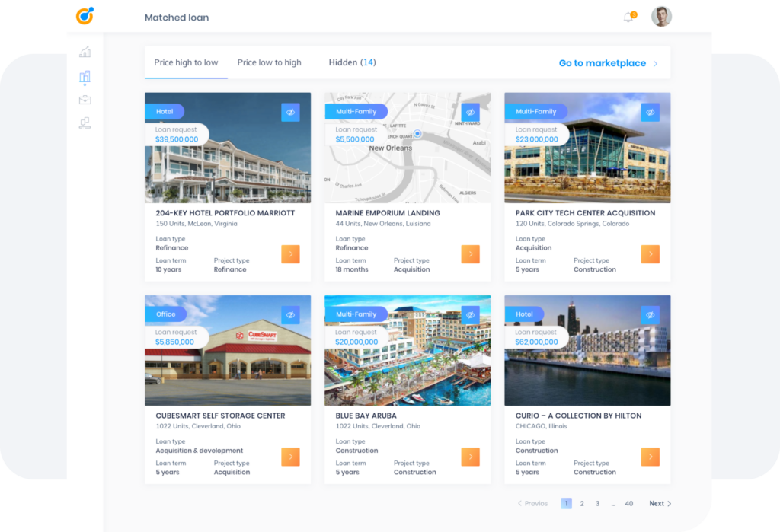This screenshot has height=532, width=780.
Task: Click the Go to marketplace link
Action: point(608,63)
